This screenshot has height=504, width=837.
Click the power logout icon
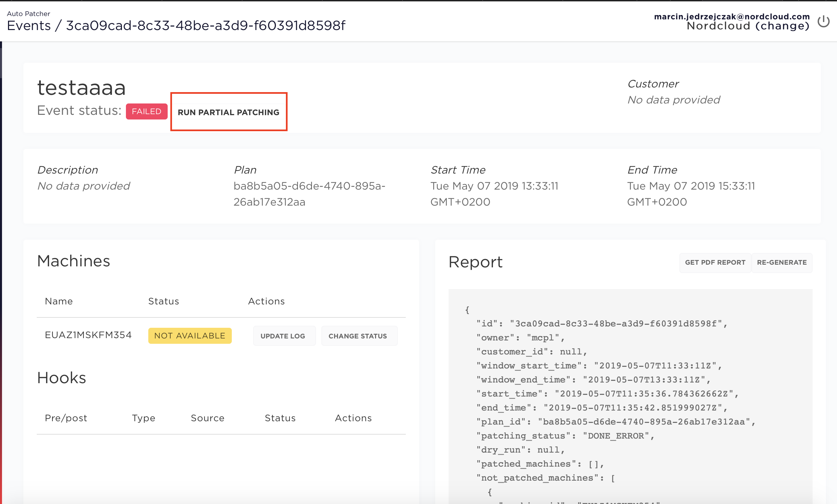823,22
